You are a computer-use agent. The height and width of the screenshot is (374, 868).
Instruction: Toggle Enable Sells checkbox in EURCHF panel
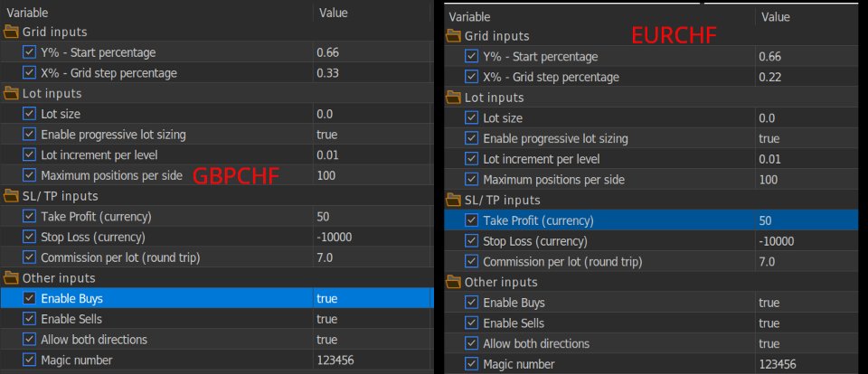(x=471, y=323)
